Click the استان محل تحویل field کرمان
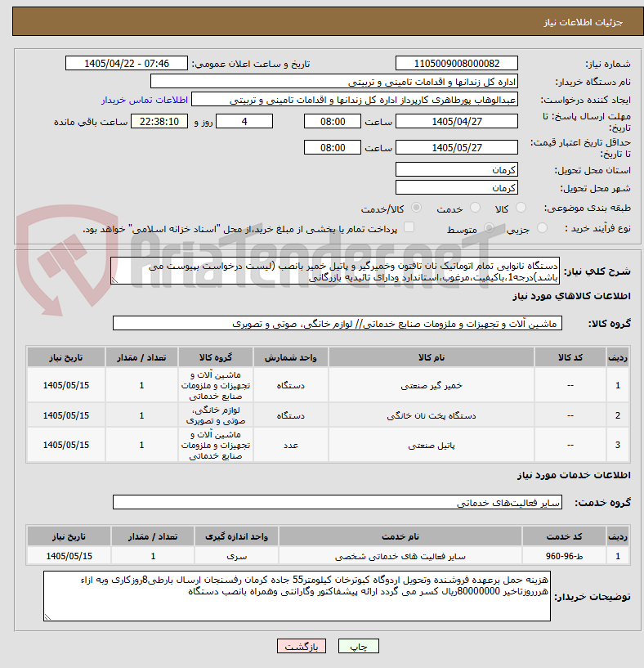The image size is (644, 668). tap(457, 169)
